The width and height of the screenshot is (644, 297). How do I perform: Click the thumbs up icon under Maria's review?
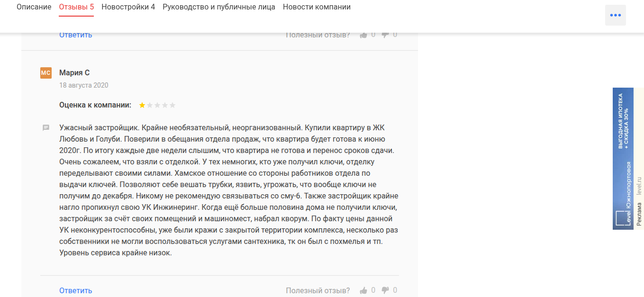(363, 290)
